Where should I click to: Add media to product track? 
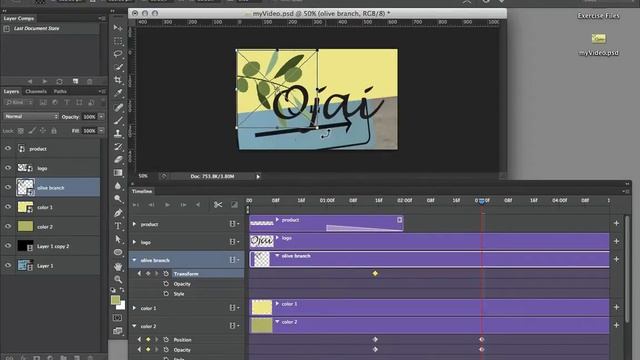(616, 223)
